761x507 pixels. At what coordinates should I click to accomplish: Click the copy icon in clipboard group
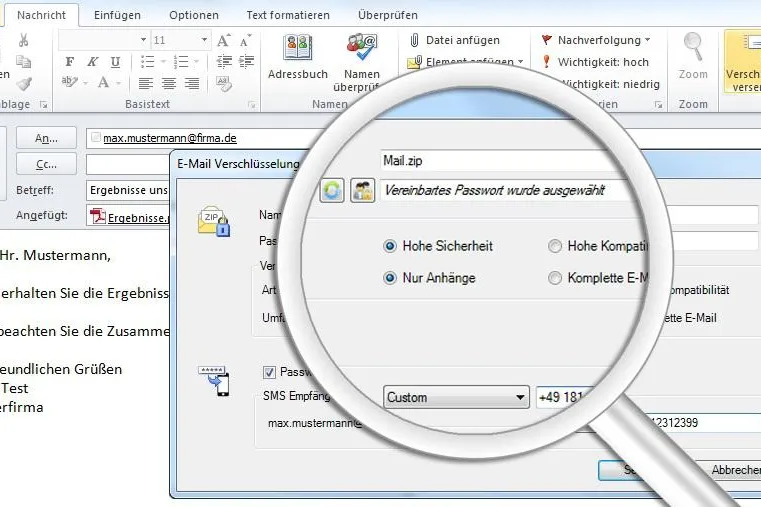click(23, 62)
